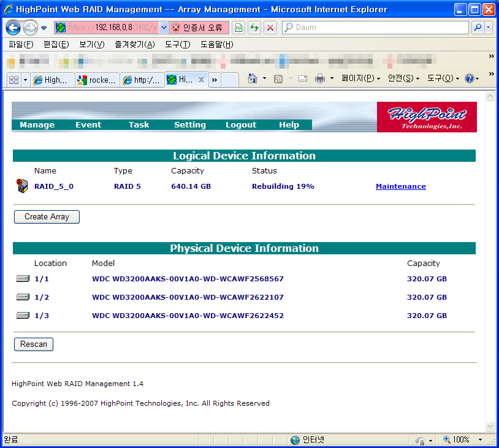This screenshot has width=499, height=448.
Task: Open the 즐겨찾기(A) menu
Action: click(135, 44)
